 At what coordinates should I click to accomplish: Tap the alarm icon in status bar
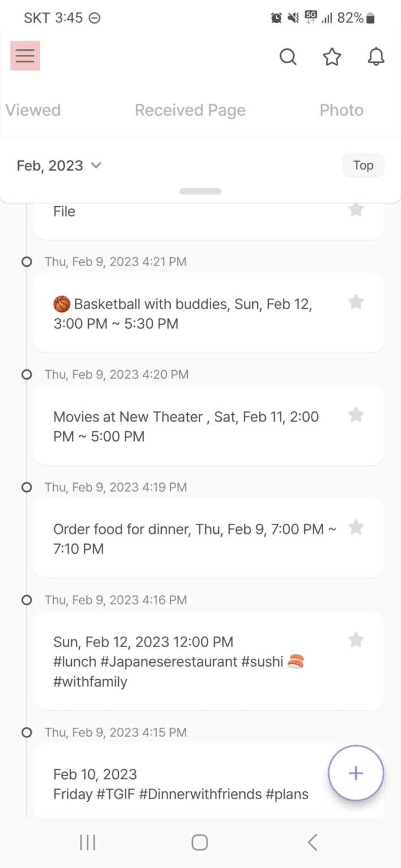275,18
